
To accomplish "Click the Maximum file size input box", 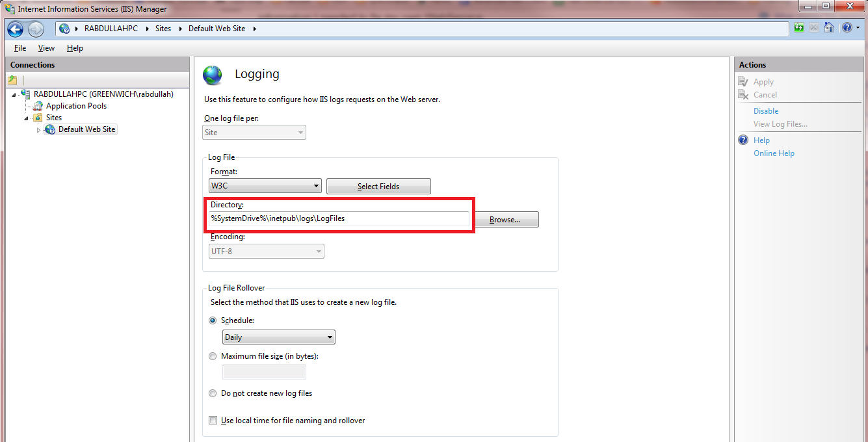I will point(264,372).
